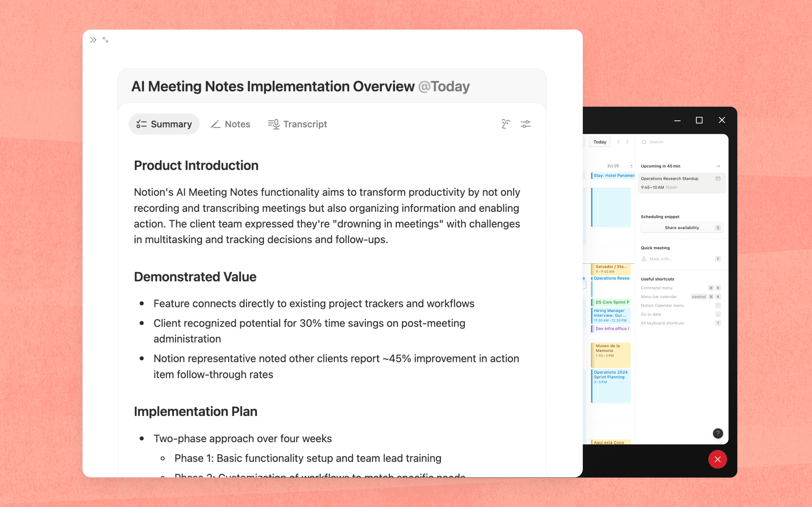Viewport: 812px width, 507px height.
Task: Select the Hiring Manager Interview event
Action: tap(610, 315)
